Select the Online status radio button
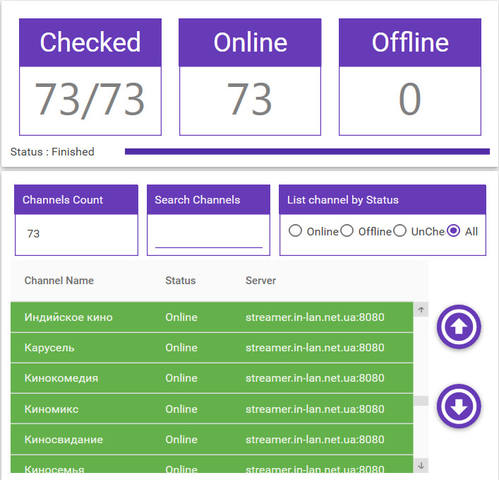Viewport: 499px width, 480px height. [295, 231]
